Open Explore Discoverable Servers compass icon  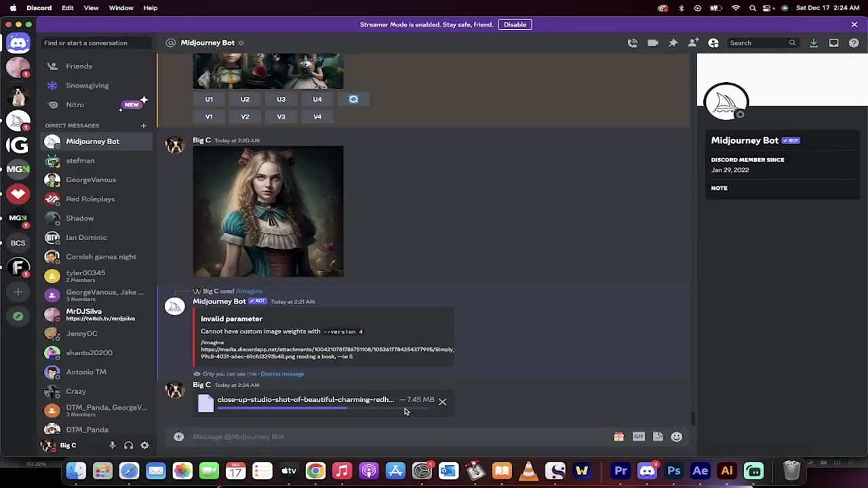18,317
